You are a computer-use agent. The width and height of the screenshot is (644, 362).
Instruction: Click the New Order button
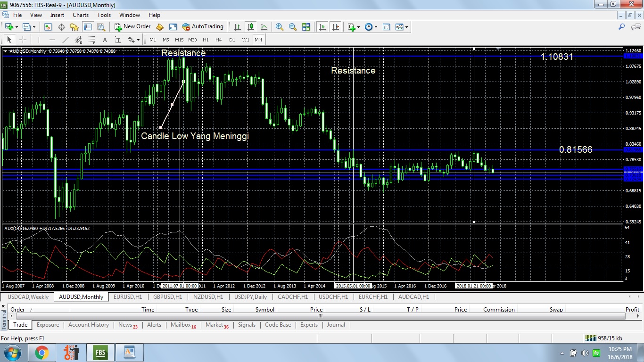click(x=132, y=27)
